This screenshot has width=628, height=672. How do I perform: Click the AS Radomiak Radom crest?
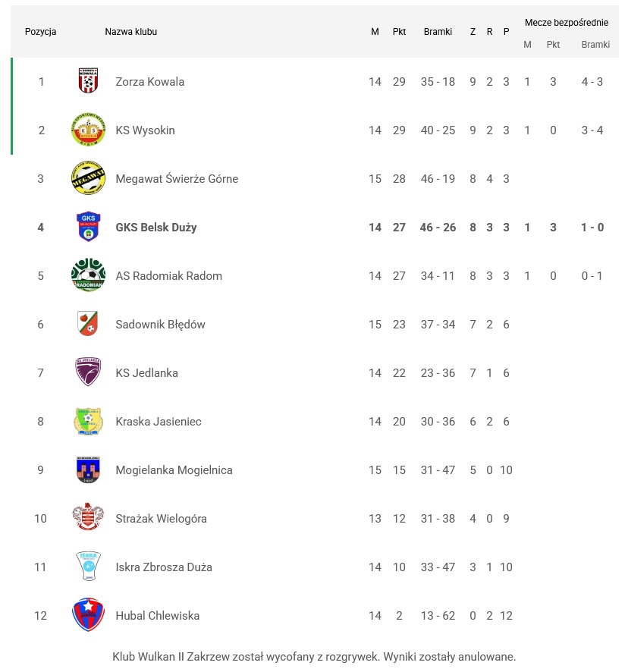pyautogui.click(x=89, y=275)
